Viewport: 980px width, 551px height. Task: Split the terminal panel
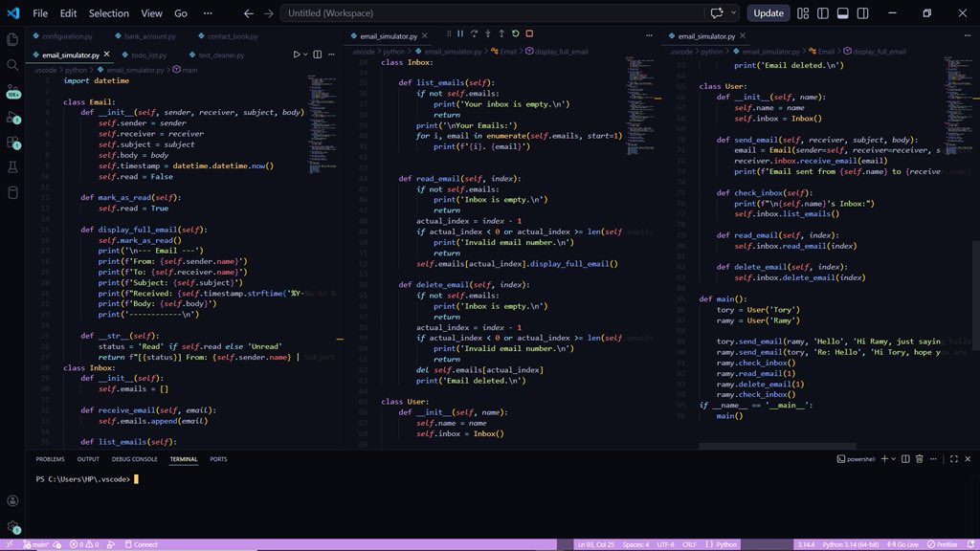(905, 459)
